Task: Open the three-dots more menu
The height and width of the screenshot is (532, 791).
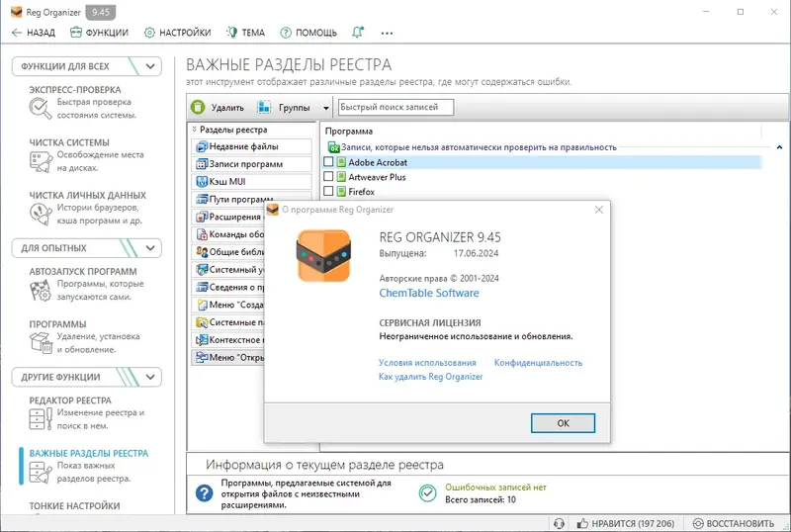Action: pyautogui.click(x=387, y=33)
